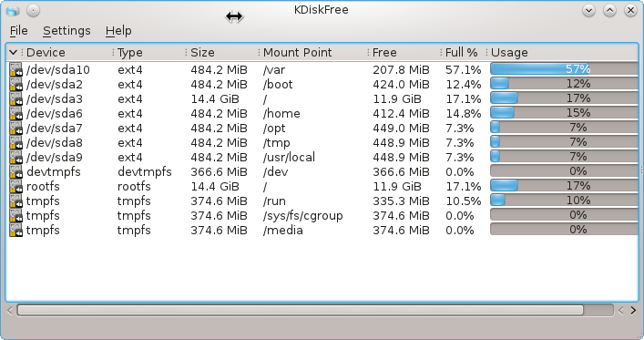Open the File menu
This screenshot has height=340, width=644.
[x=19, y=31]
